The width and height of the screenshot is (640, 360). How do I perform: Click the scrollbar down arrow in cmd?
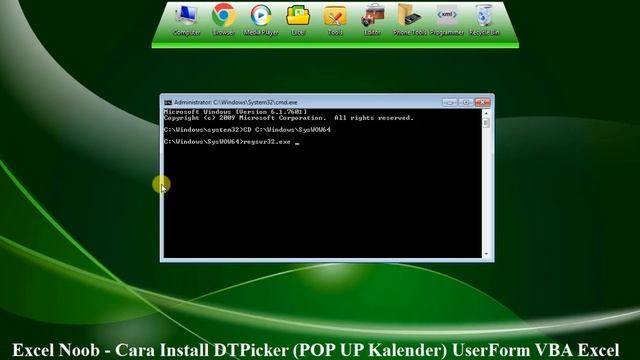486,254
